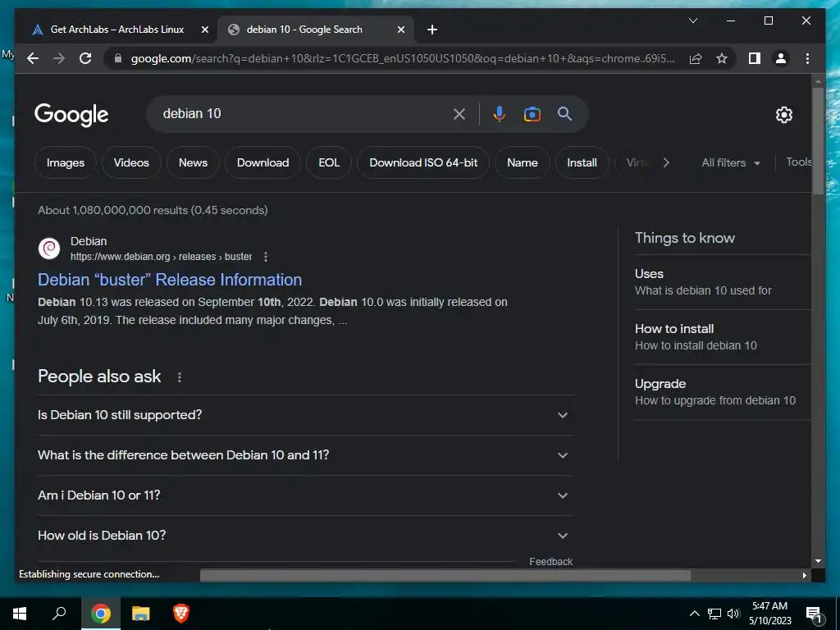Open the Chrome side panel icon
The height and width of the screenshot is (630, 840).
[755, 58]
